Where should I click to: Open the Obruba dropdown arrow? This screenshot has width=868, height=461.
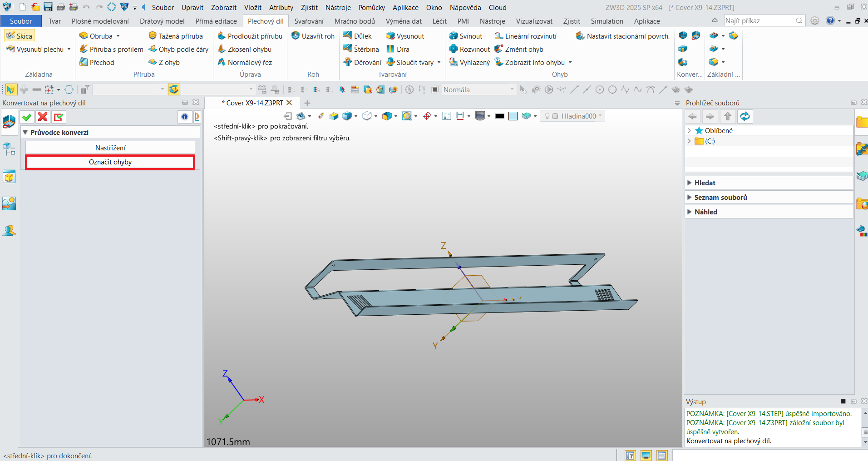[x=118, y=36]
